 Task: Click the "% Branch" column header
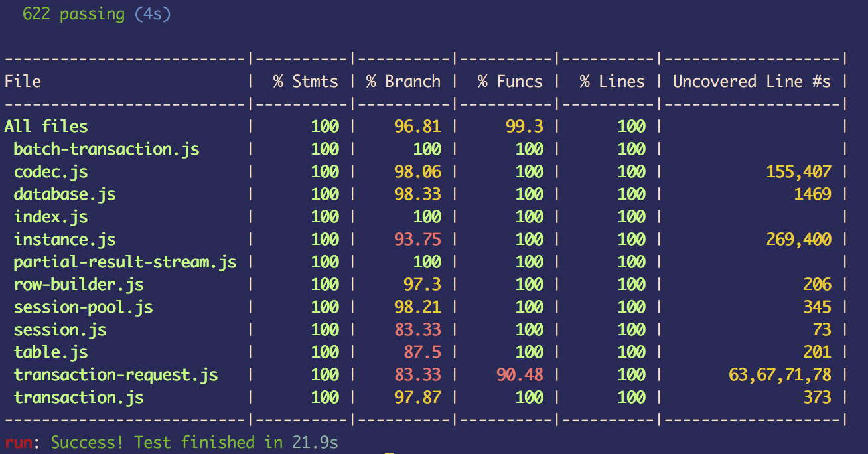pos(403,82)
